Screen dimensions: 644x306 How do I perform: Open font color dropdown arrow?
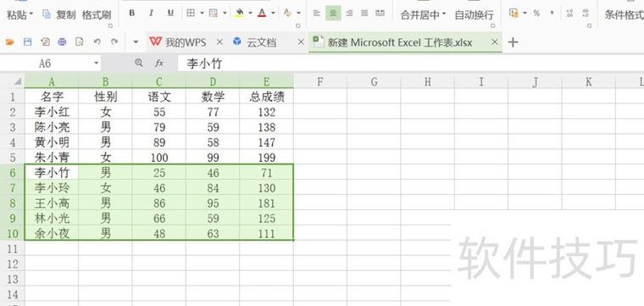tap(273, 14)
